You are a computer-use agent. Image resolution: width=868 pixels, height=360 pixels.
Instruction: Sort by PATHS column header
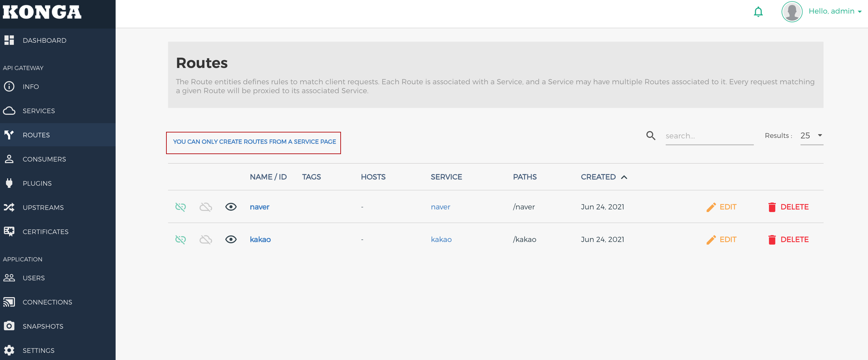525,177
